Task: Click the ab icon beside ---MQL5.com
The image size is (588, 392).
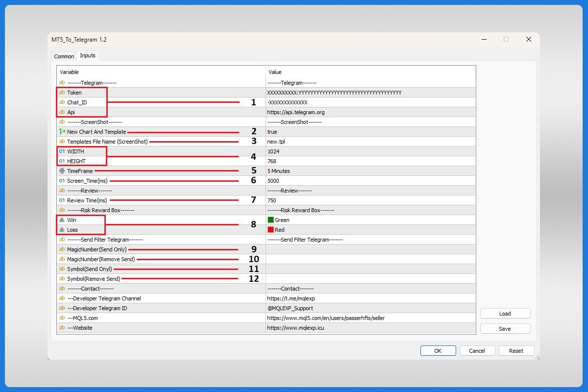Action: click(x=62, y=318)
